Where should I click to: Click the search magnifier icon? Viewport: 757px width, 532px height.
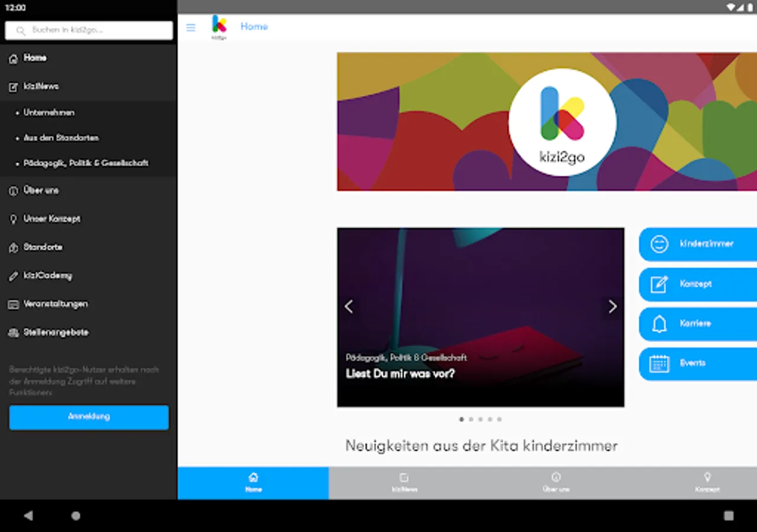click(21, 30)
